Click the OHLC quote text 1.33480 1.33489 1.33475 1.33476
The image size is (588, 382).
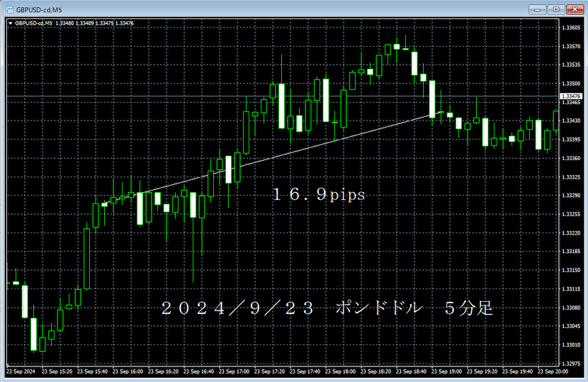(94, 23)
